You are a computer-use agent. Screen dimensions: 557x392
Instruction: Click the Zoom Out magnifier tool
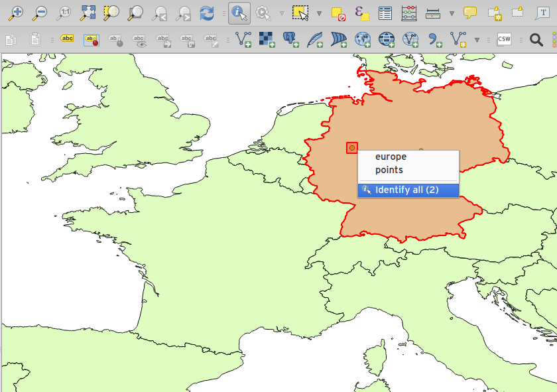tap(39, 13)
